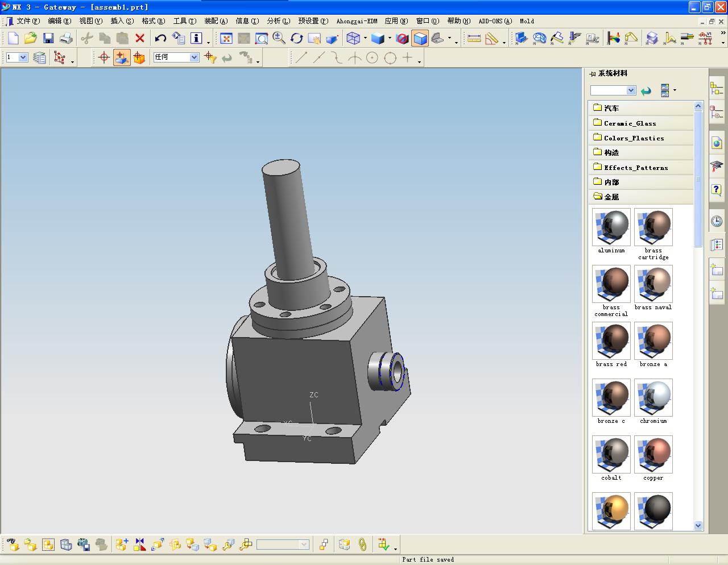Toggle the highlighted selection filter button

coord(122,57)
